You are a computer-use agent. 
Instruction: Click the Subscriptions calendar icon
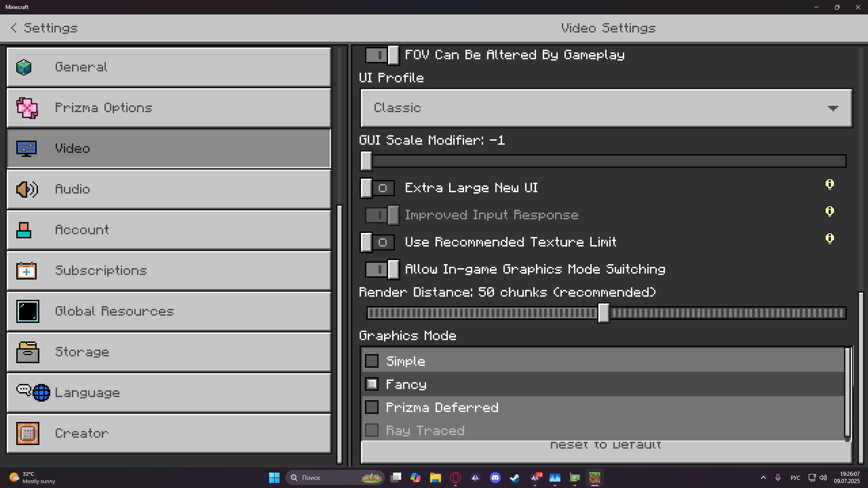27,270
